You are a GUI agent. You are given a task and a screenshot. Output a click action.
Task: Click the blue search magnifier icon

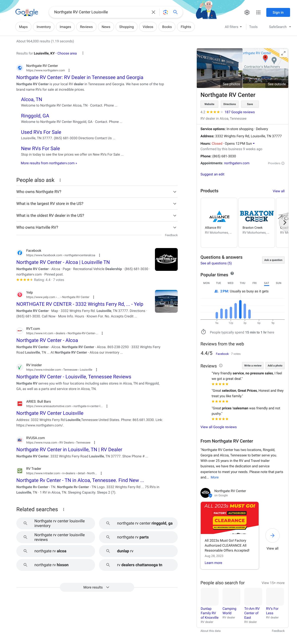175,12
